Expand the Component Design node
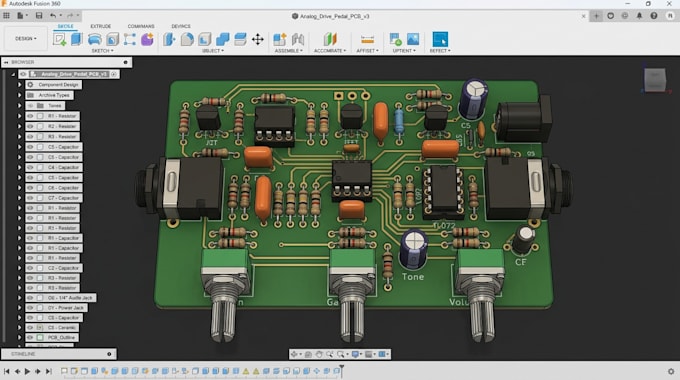This screenshot has width=680, height=380. [x=20, y=85]
